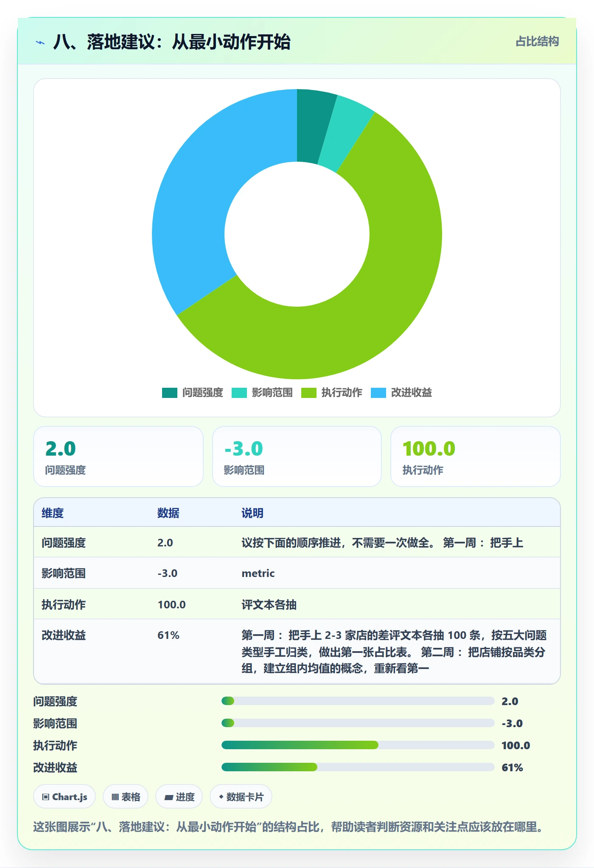Open the 100.0 执行动作 data card

point(476,456)
